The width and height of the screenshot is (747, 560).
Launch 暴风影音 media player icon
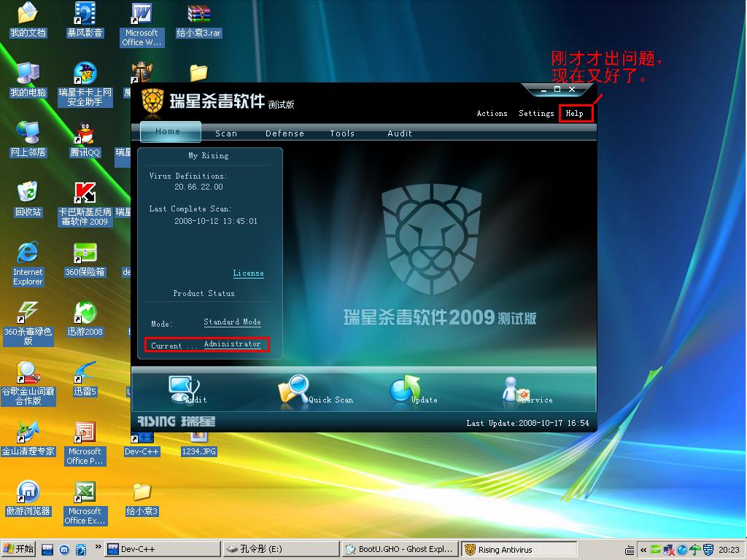point(85,19)
